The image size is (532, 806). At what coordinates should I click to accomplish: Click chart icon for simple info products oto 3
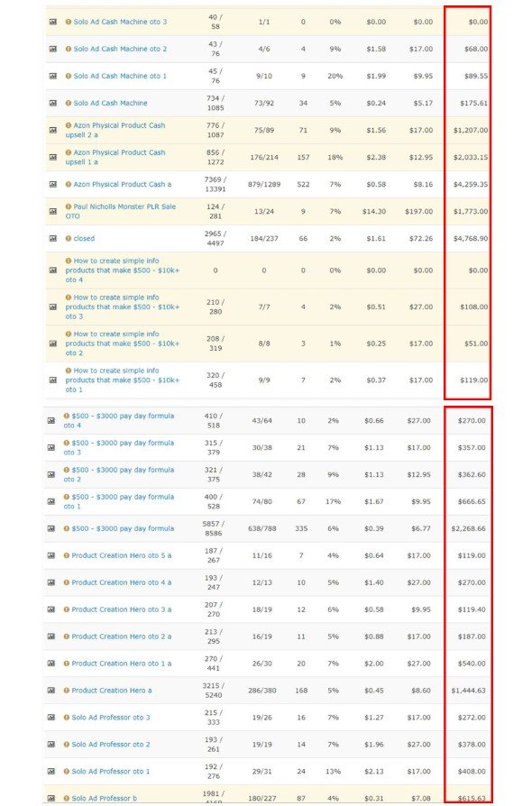coord(53,307)
